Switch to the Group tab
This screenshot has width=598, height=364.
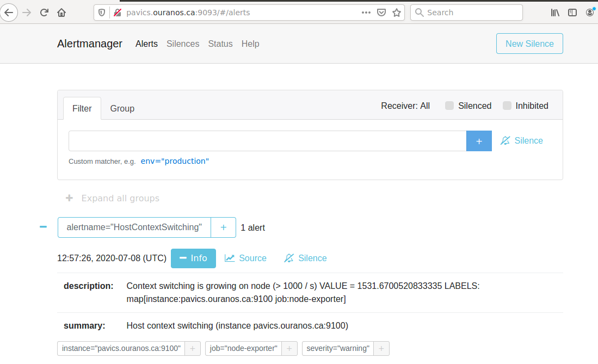[122, 108]
